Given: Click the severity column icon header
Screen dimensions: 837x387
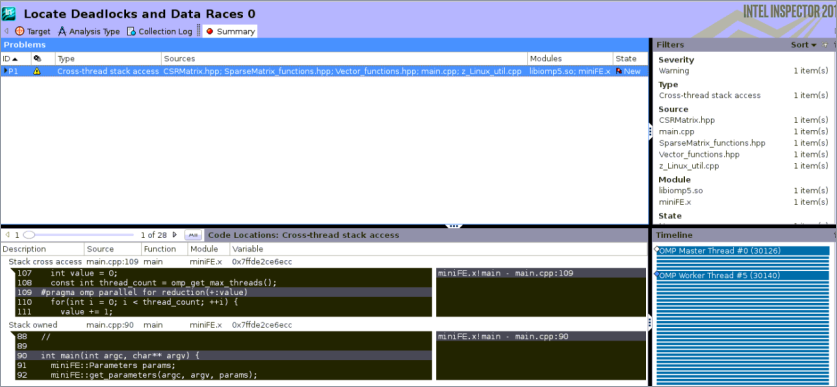Looking at the screenshot, I should point(37,59).
